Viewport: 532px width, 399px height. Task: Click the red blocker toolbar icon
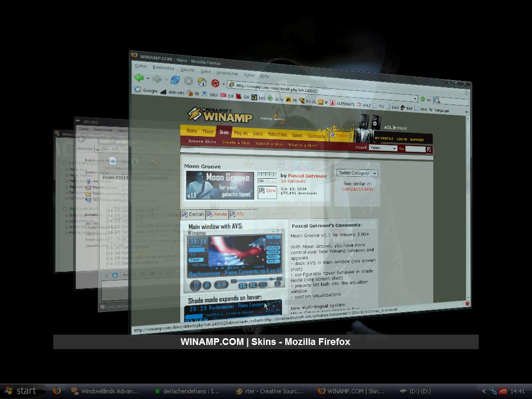215,83
